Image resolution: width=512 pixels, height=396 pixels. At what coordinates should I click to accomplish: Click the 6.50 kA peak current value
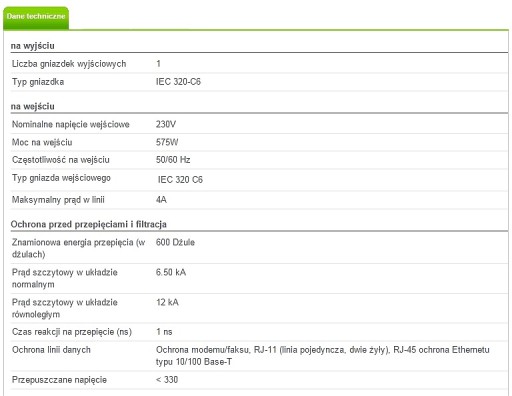[171, 272]
